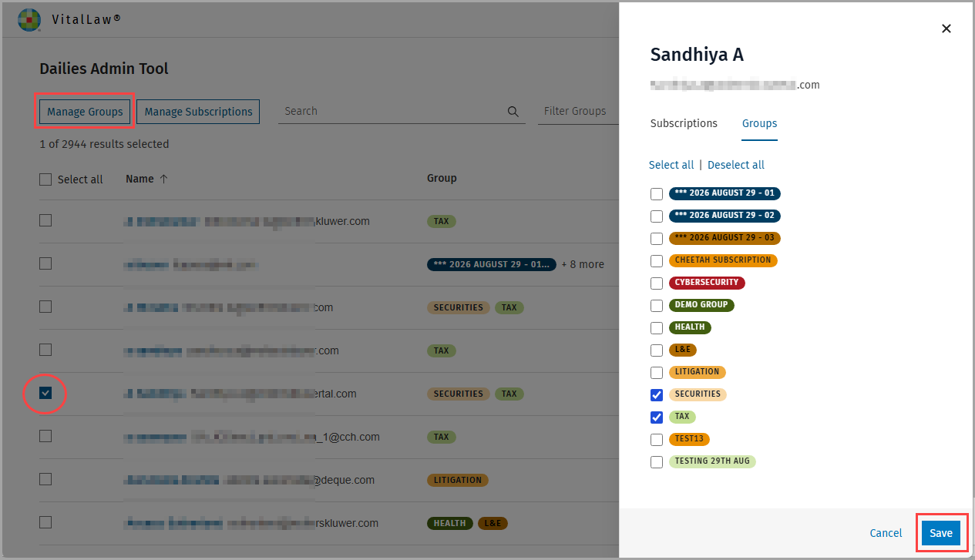Sort by Name using the arrow icon

point(163,179)
